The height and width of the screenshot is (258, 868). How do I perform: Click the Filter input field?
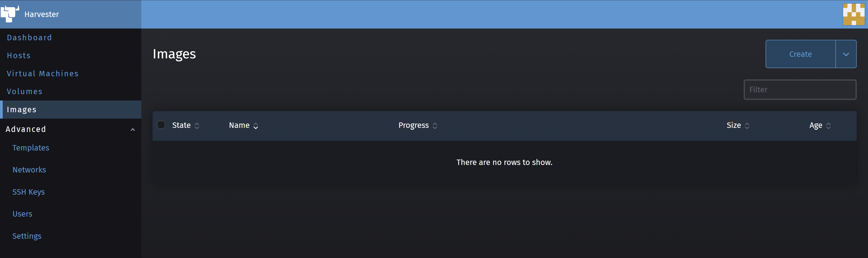[x=800, y=90]
